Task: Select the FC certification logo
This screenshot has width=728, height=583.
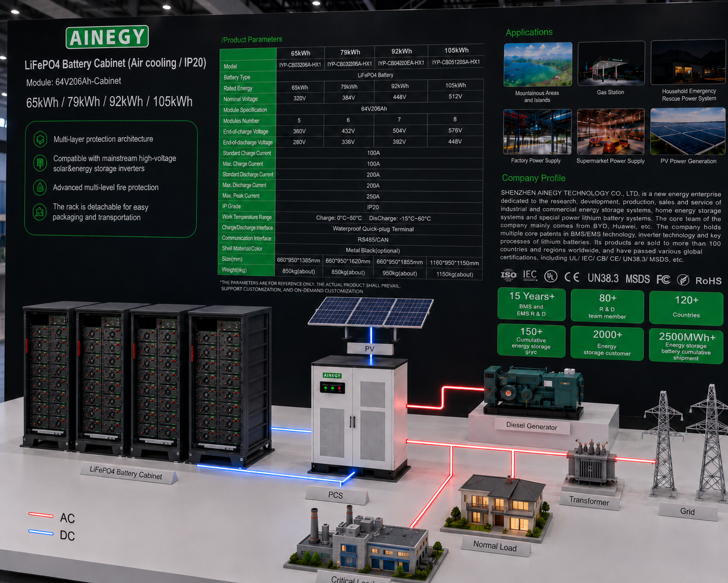Action: tap(663, 280)
